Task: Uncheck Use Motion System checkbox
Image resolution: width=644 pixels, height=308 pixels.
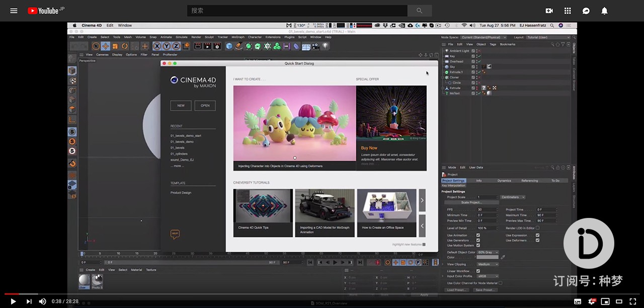Action: click(478, 245)
